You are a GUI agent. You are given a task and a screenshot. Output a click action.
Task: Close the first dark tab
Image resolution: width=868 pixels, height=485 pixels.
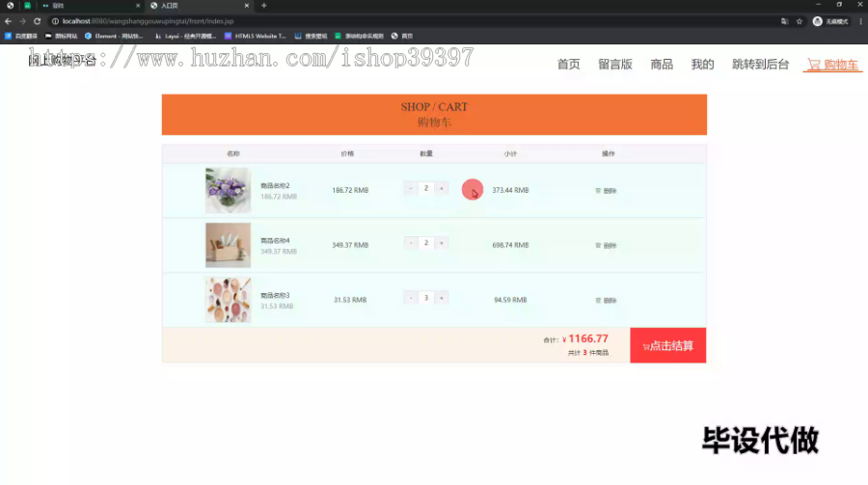[x=138, y=6]
